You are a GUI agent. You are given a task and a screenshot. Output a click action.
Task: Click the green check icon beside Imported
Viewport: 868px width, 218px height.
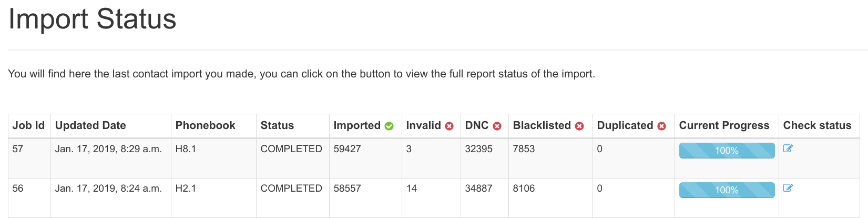[x=389, y=126]
